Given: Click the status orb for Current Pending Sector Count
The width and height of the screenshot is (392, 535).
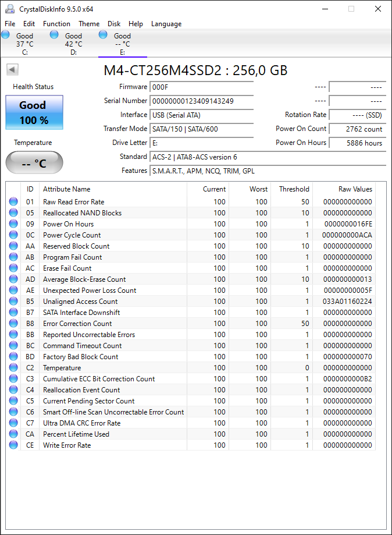Looking at the screenshot, I should [x=13, y=401].
